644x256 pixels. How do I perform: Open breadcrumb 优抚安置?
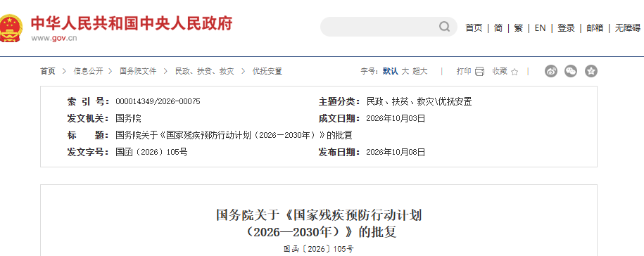267,72
